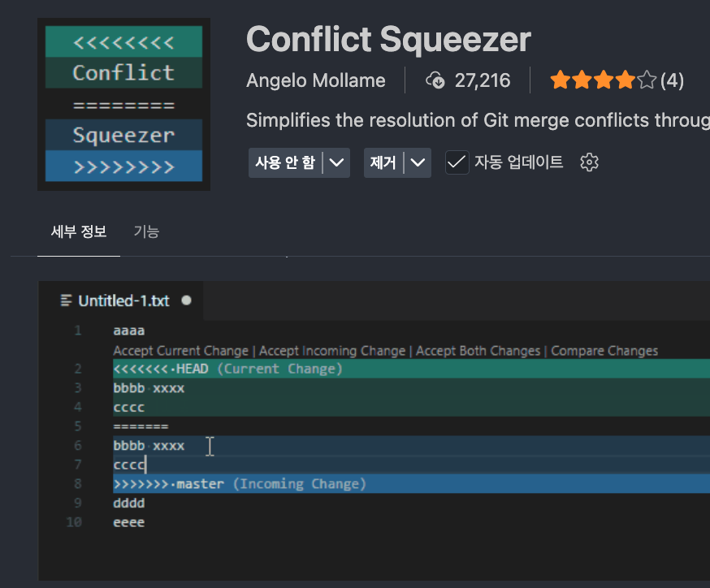Click Accept Incoming Change link
This screenshot has width=710, height=588.
point(332,351)
